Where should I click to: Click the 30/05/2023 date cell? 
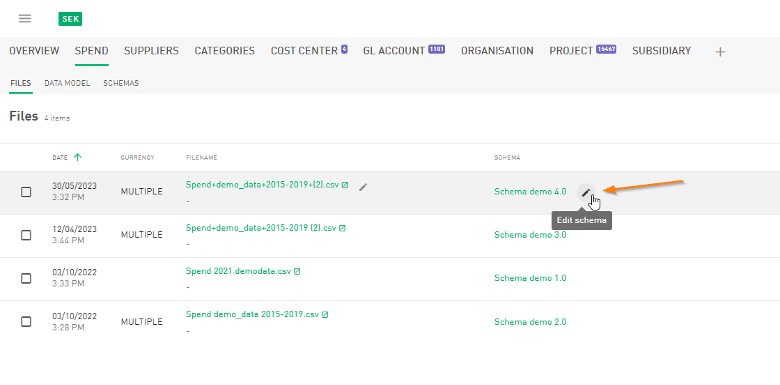click(75, 186)
